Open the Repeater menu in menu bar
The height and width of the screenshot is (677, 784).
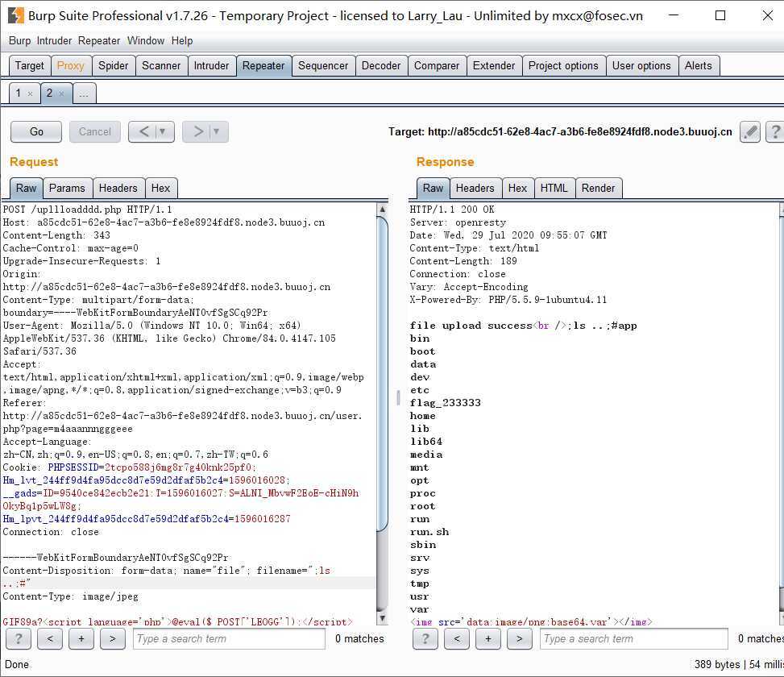(99, 40)
